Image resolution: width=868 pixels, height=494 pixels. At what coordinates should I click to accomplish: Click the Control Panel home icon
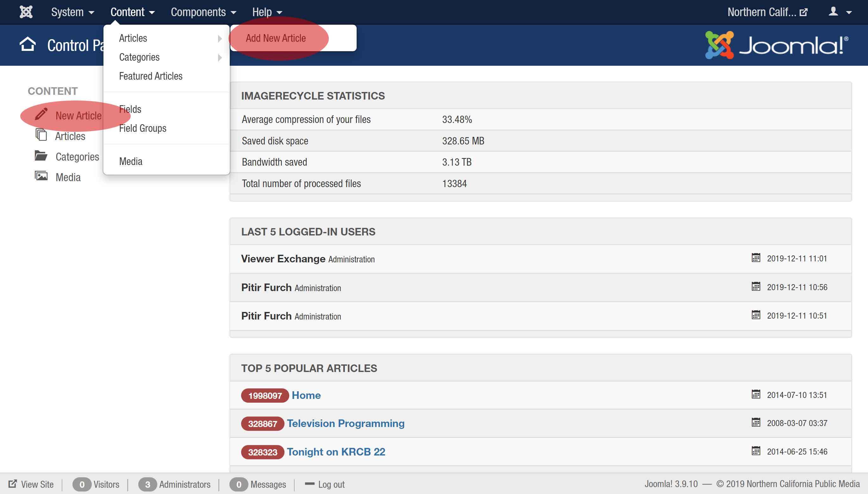click(x=28, y=45)
